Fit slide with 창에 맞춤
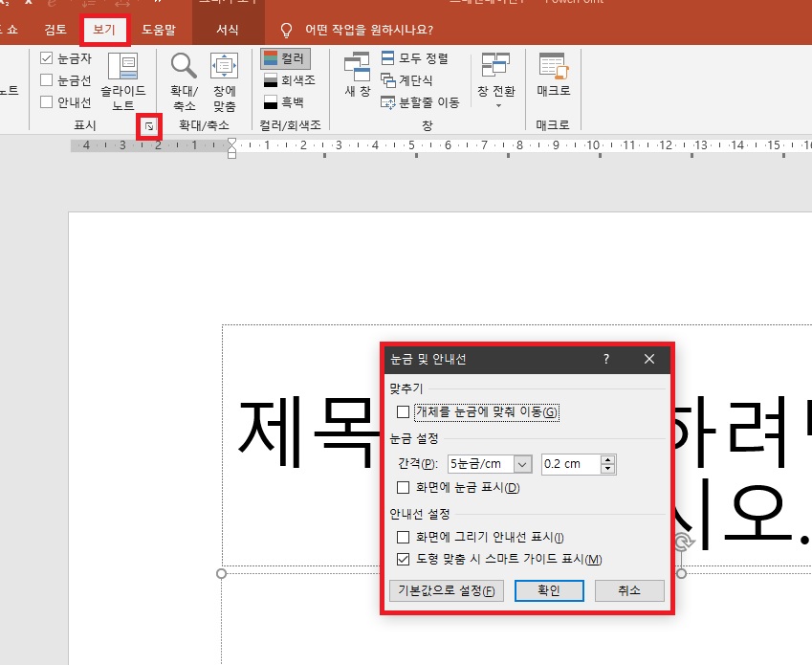This screenshot has width=812, height=665. coord(224,81)
